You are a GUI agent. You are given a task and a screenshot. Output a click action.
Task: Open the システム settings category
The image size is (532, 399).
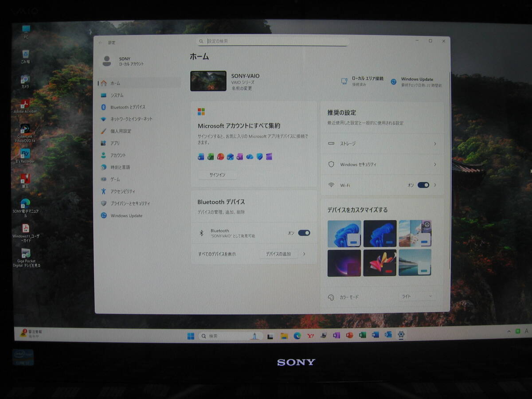point(139,95)
